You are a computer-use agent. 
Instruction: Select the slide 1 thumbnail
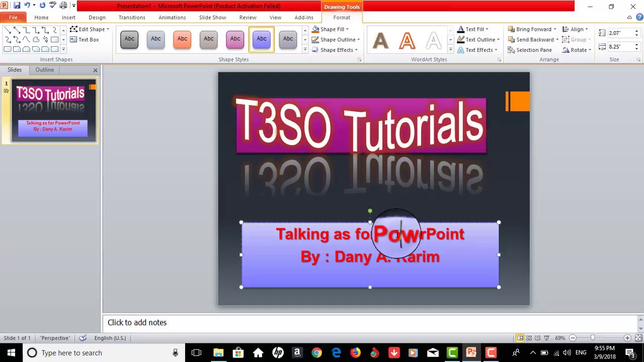(53, 111)
